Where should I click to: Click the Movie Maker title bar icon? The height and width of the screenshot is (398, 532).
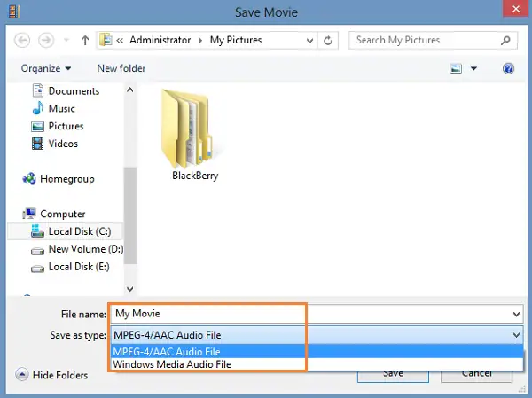click(14, 12)
